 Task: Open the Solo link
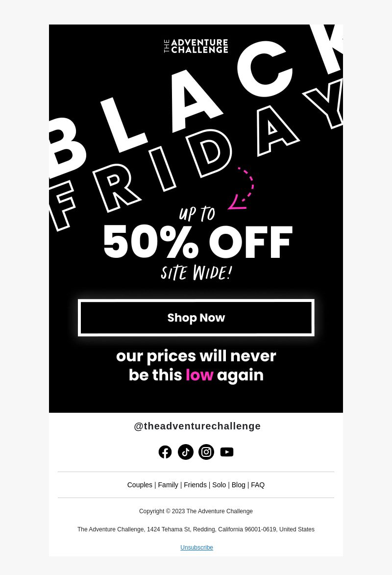pos(219,485)
